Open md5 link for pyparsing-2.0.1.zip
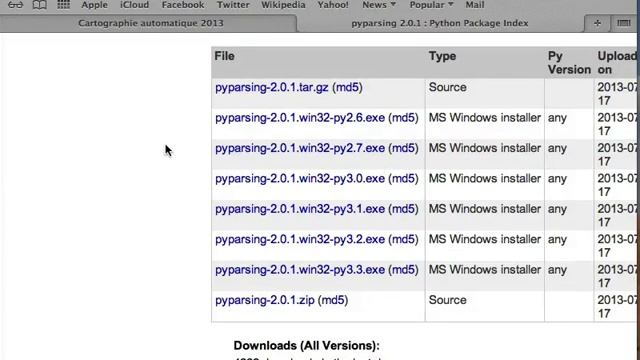The height and width of the screenshot is (360, 640). click(333, 300)
